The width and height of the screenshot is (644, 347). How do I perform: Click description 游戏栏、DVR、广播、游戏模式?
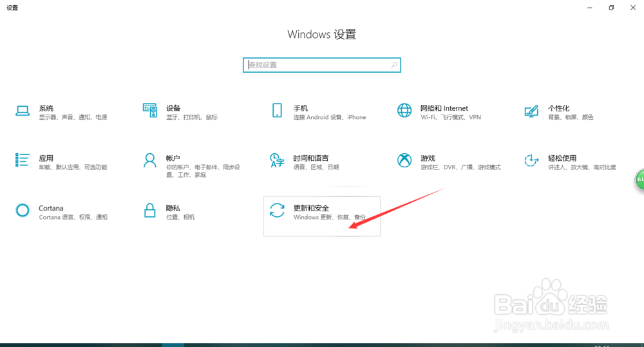click(x=460, y=167)
